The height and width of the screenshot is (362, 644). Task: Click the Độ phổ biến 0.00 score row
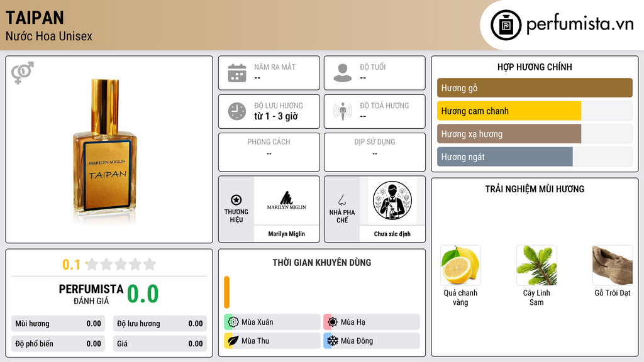58,344
